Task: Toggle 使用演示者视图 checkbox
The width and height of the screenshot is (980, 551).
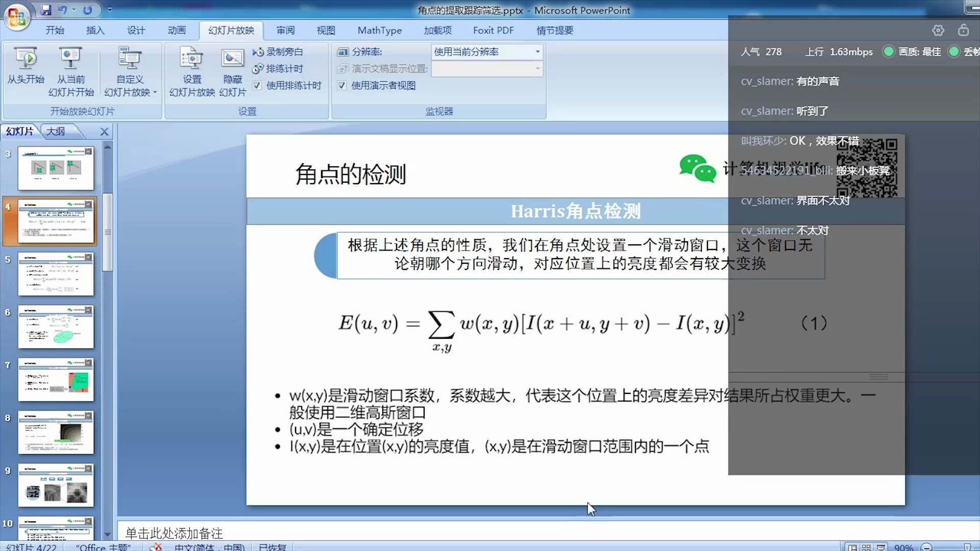Action: coord(342,85)
